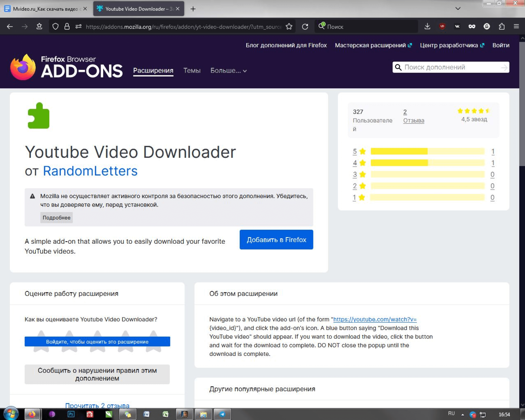Viewport: 525px width, 420px height.
Task: Click the mask-shaped extension icon
Action: pyautogui.click(x=472, y=26)
